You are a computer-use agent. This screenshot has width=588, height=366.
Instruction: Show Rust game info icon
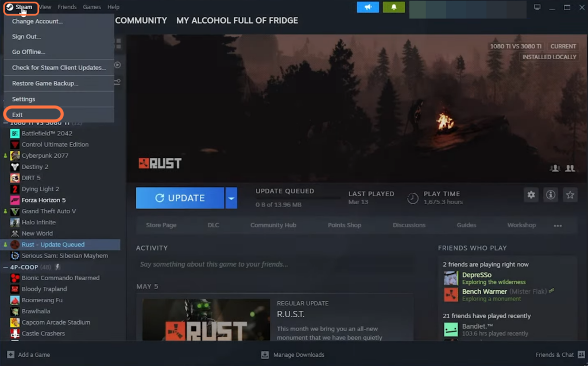pos(551,195)
